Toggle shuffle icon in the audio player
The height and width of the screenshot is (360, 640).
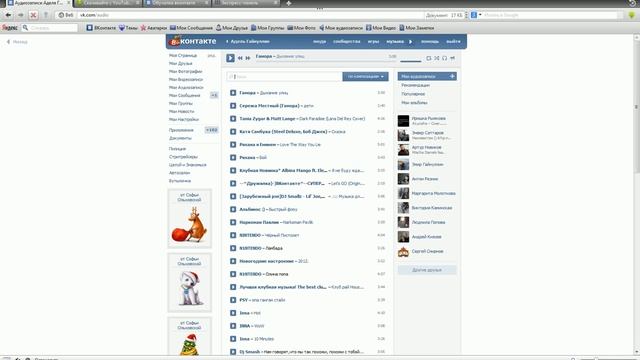[x=437, y=58]
